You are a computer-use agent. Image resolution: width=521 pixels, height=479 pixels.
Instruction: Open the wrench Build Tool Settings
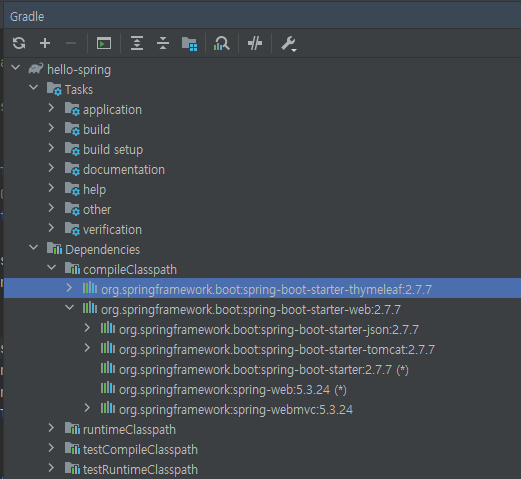(289, 44)
